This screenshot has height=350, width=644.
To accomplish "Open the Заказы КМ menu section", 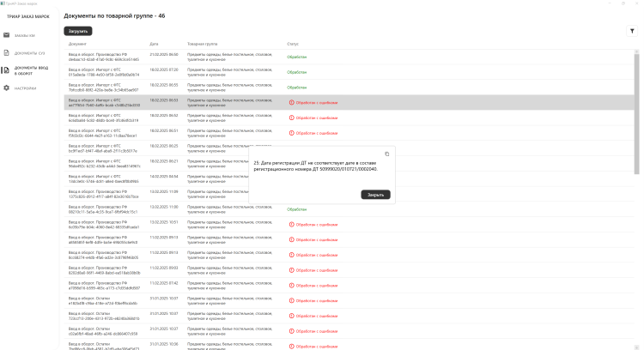I will 25,35.
